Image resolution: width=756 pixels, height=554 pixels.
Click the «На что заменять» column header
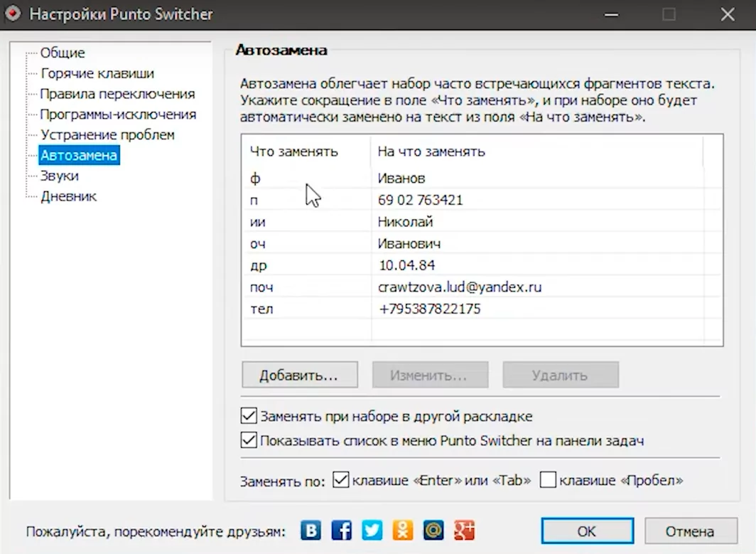pos(536,151)
